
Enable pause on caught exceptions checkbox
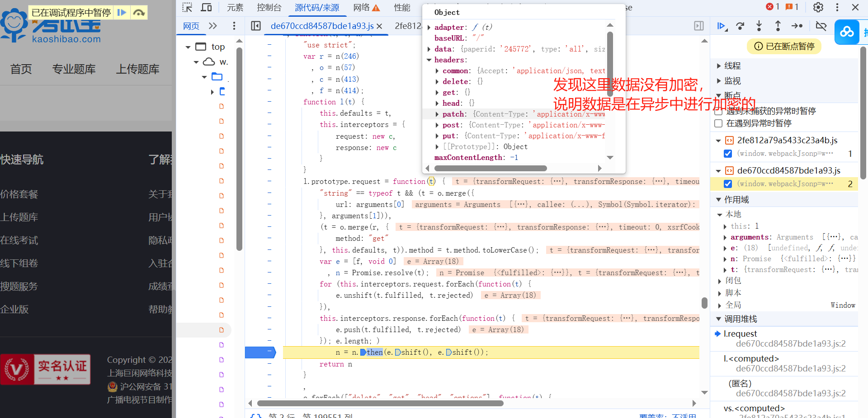[718, 123]
